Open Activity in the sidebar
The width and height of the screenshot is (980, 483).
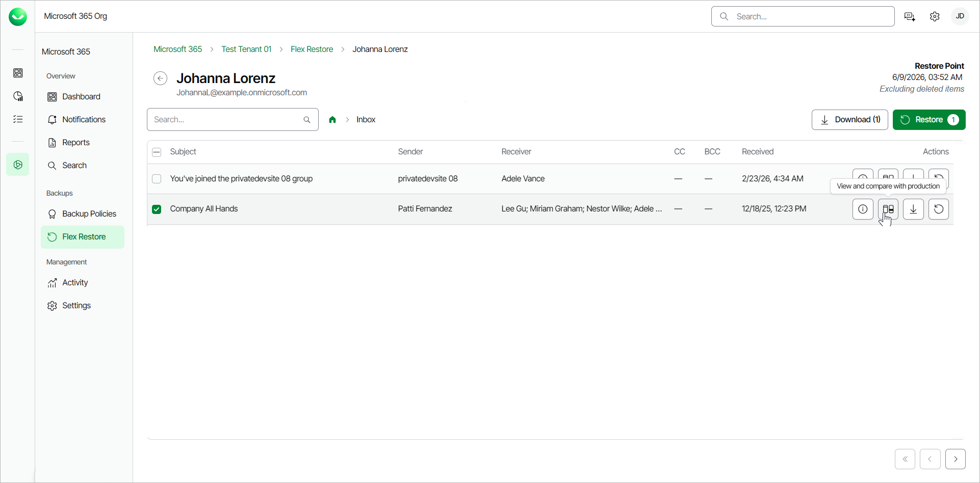tap(83, 283)
